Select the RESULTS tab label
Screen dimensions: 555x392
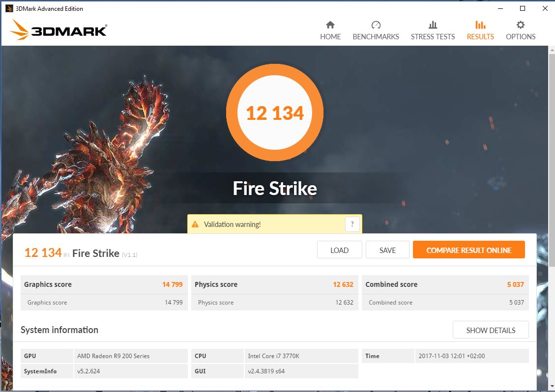click(480, 37)
